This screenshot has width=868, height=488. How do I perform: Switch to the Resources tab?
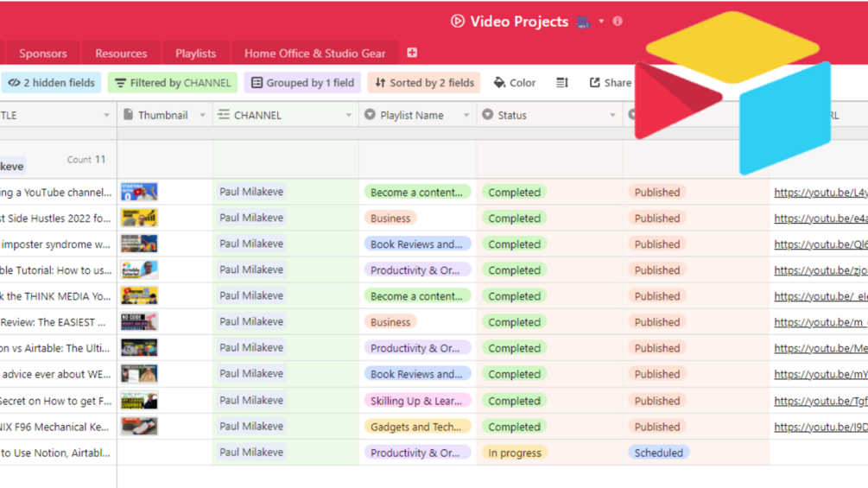point(121,53)
